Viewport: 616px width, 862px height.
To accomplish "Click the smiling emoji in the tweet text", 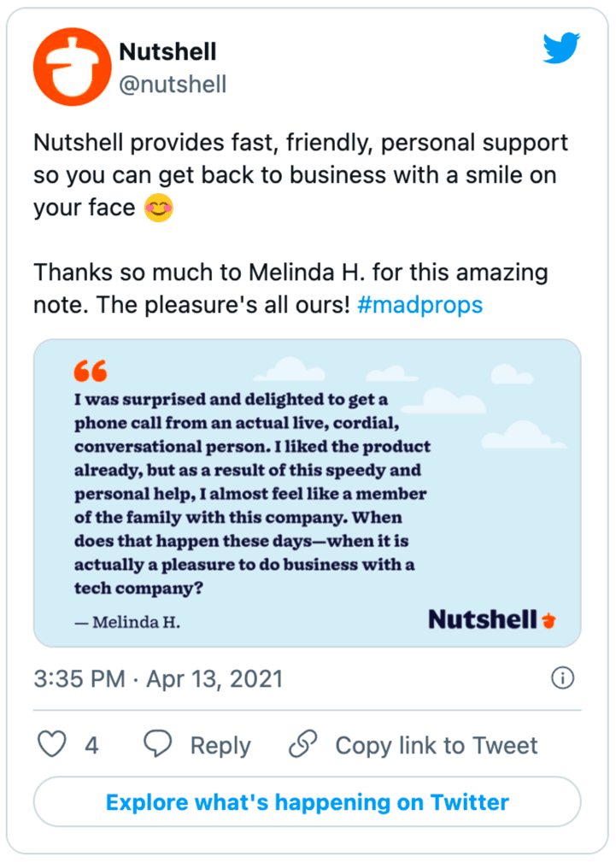I will (158, 207).
